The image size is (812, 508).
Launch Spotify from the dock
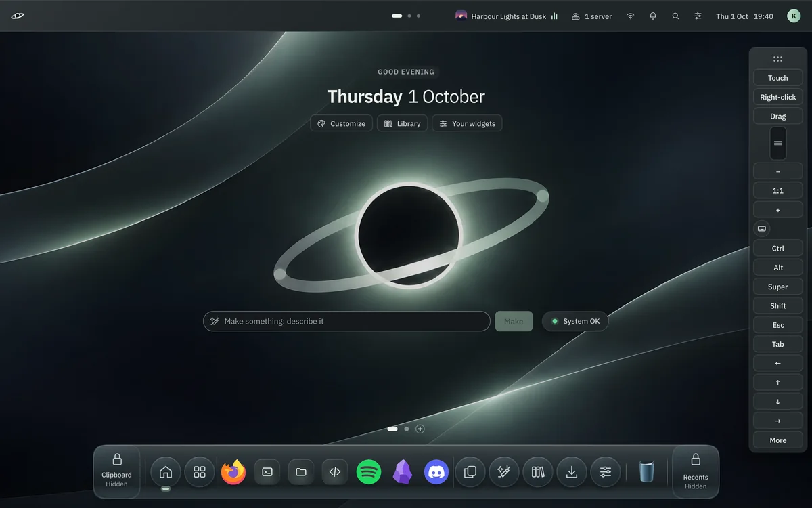(369, 472)
